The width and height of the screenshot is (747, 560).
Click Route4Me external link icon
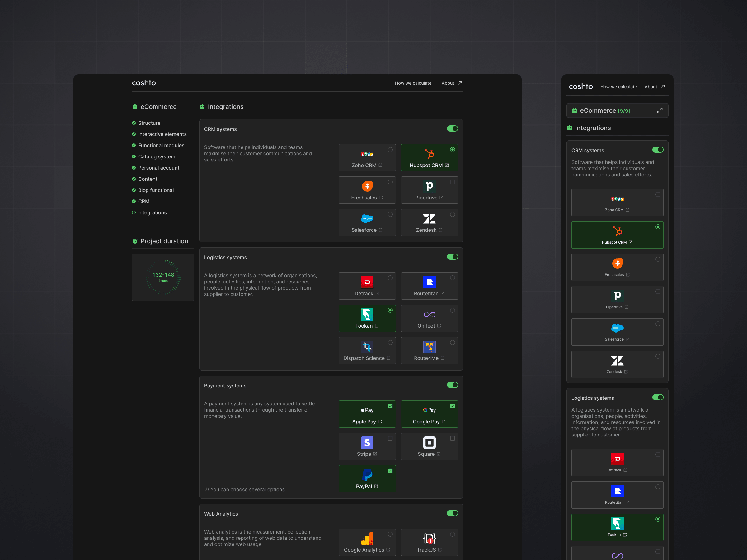[443, 358]
